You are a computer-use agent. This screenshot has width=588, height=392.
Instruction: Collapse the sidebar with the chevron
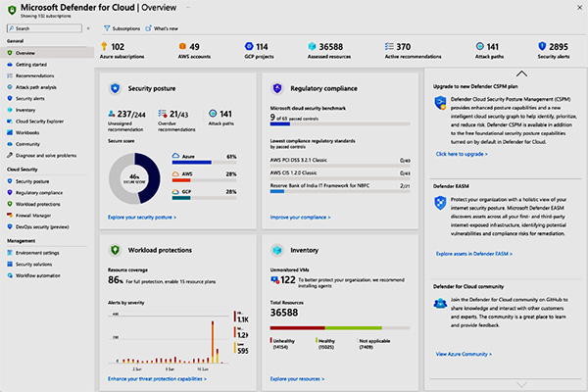88,28
